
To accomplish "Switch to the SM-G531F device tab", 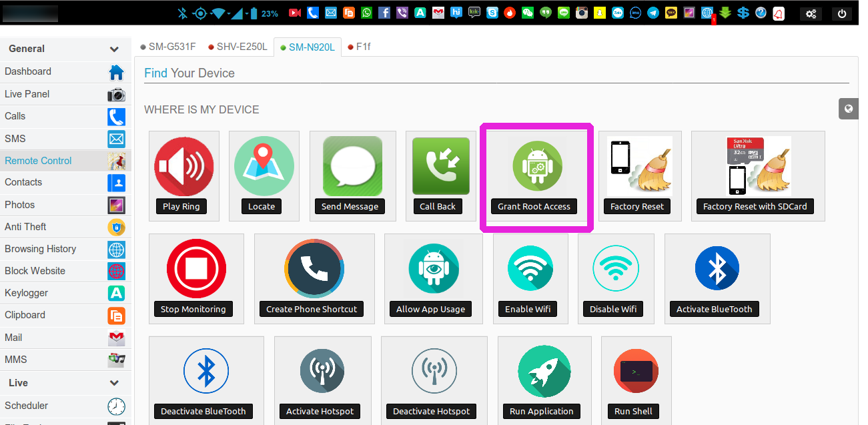I will (167, 47).
